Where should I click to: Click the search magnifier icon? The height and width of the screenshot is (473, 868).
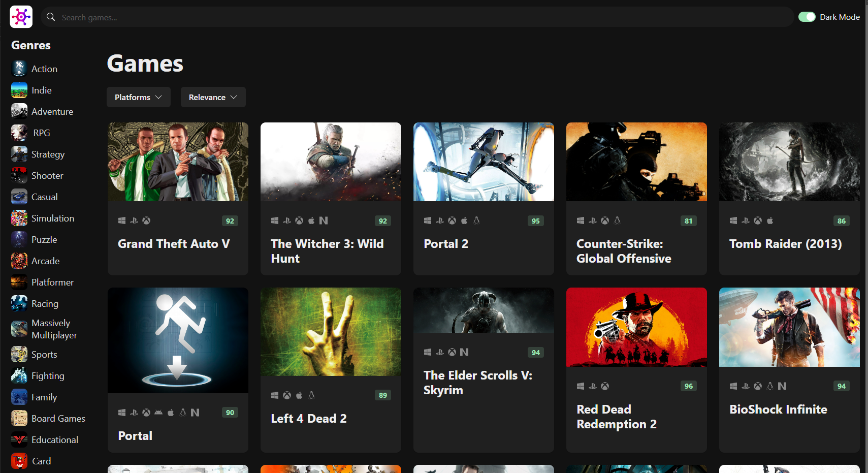click(x=51, y=17)
